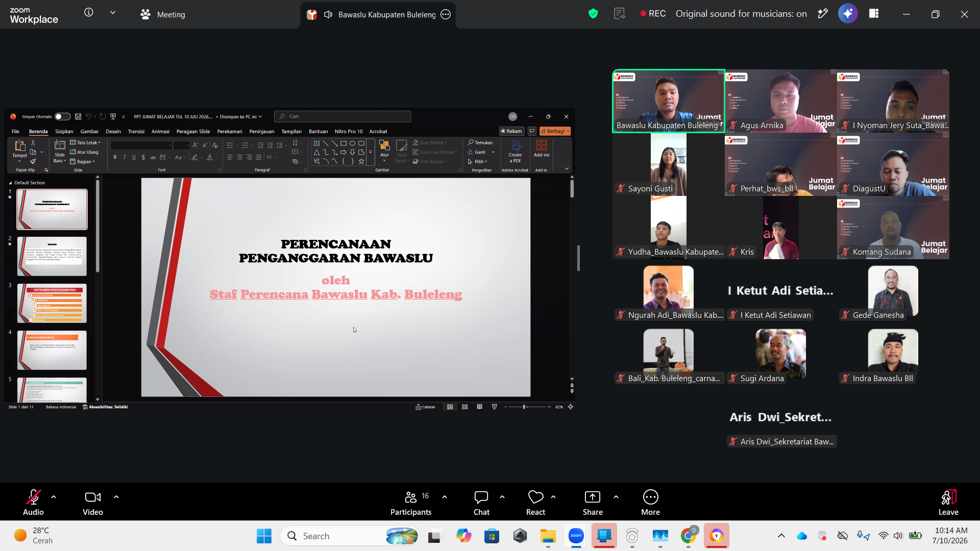
Task: Expand participants options arrow
Action: pos(445,497)
